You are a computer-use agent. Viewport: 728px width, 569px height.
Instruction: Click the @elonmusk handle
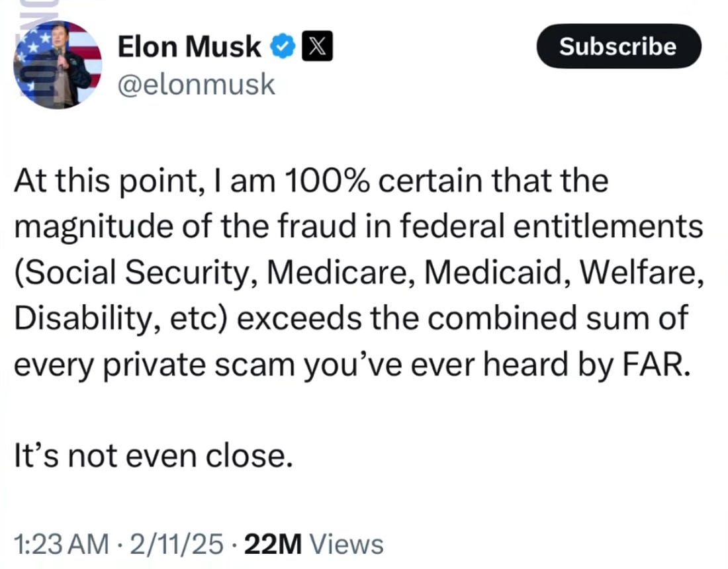(x=196, y=84)
